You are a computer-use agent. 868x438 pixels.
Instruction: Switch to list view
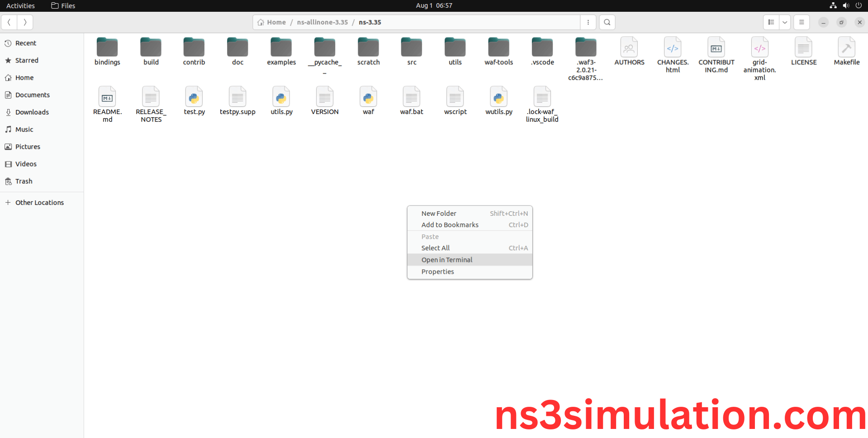tap(771, 22)
